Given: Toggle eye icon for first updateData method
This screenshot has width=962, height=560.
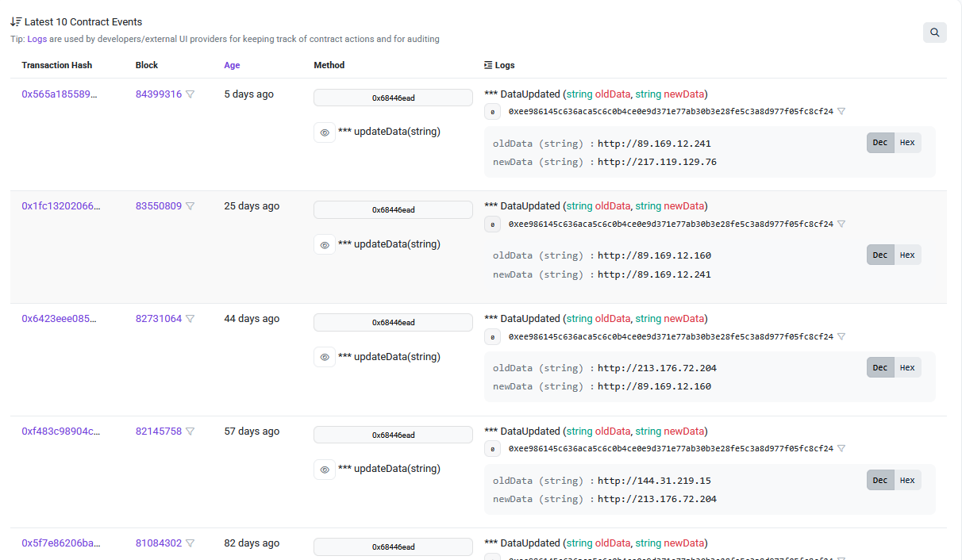Looking at the screenshot, I should tap(324, 132).
